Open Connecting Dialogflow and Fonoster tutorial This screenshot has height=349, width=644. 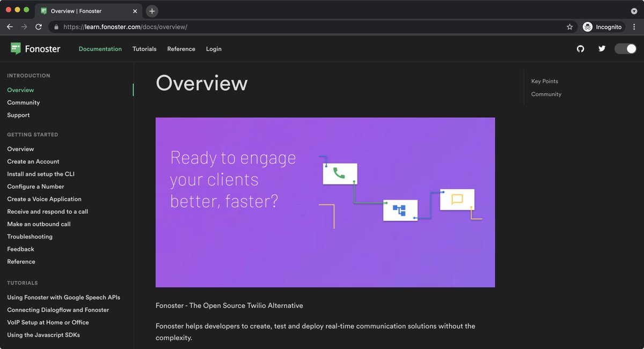(x=58, y=310)
